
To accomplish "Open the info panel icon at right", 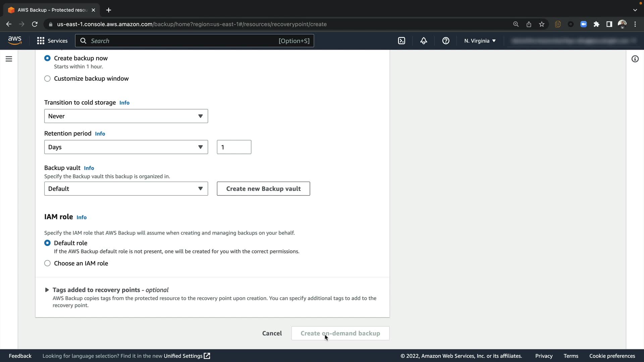I will click(x=635, y=59).
